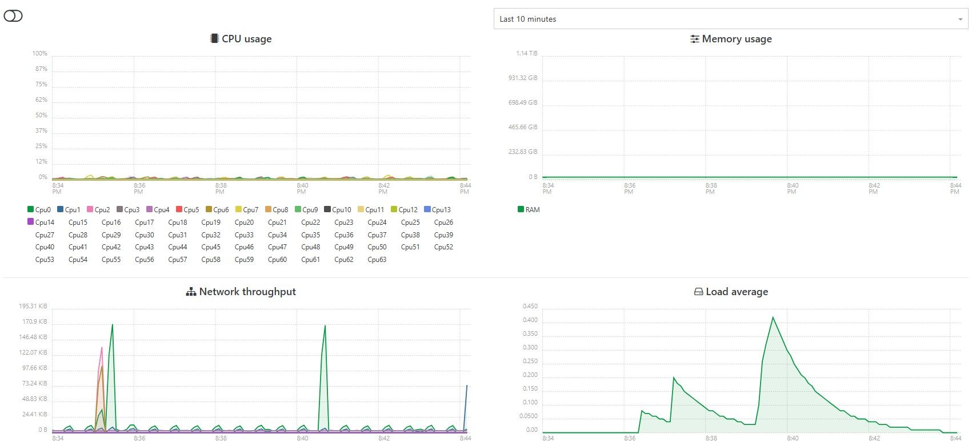Pick the purple Cpu14 legend swatch

[30, 222]
